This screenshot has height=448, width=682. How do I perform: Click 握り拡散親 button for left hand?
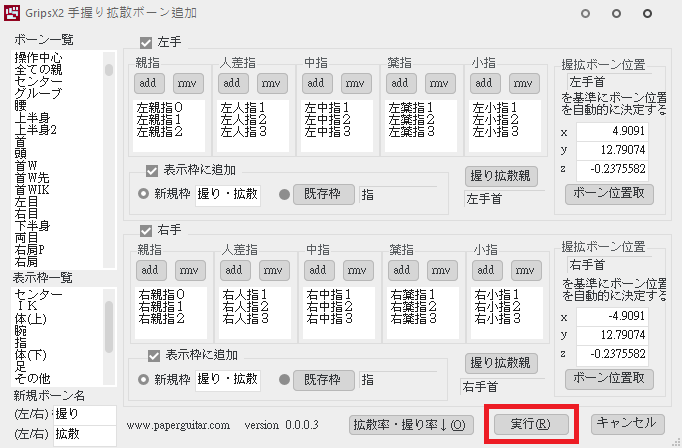pos(501,176)
